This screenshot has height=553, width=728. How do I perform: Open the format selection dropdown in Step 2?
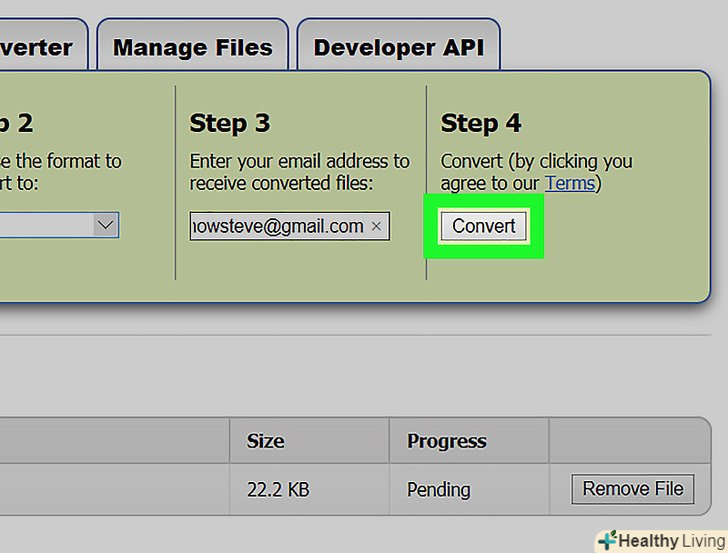click(x=106, y=225)
